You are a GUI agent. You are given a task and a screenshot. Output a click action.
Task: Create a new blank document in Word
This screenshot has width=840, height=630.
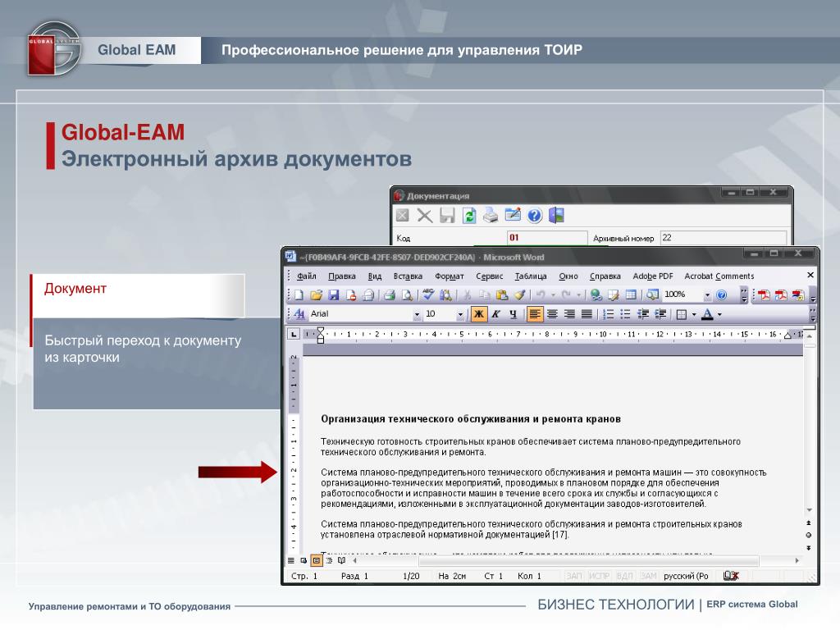coord(299,294)
